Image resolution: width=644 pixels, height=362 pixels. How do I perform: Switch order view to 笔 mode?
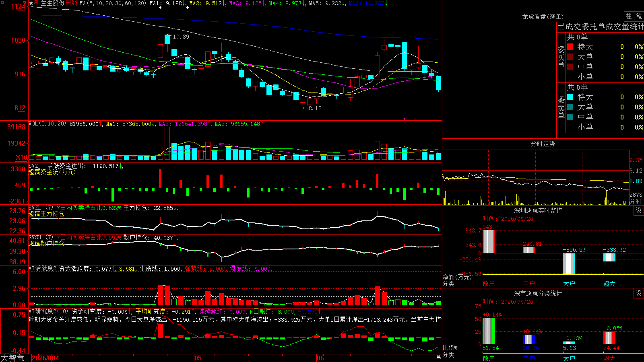[x=639, y=16]
